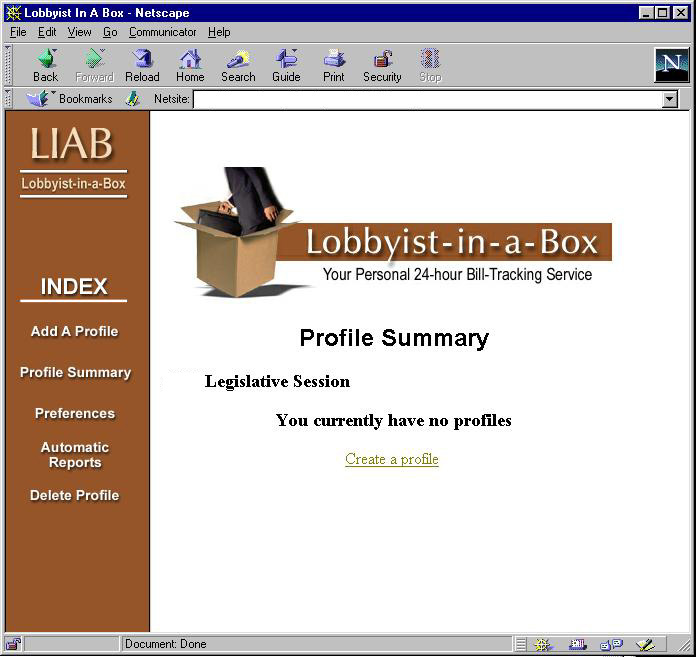696x657 pixels.
Task: Open the View menu
Action: point(79,32)
